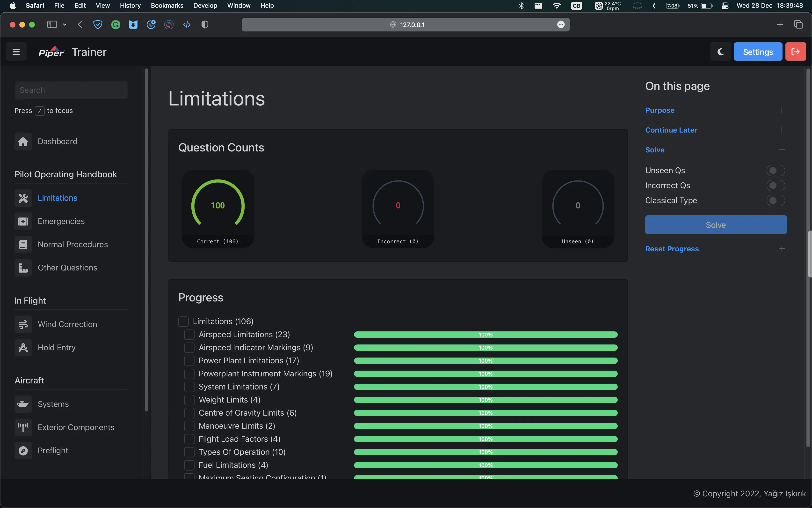
Task: Click the 127.0.0.1 address bar
Action: (x=405, y=24)
